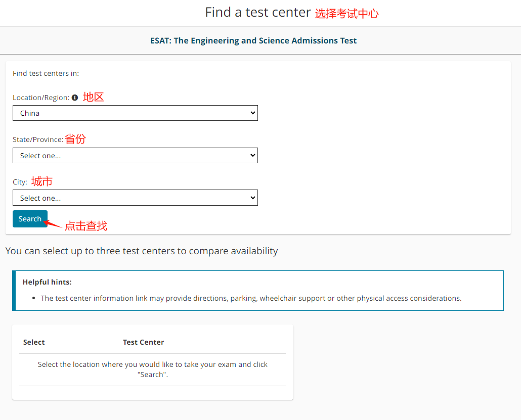Click the test center information link hint text
The height and width of the screenshot is (420, 521).
click(x=251, y=298)
